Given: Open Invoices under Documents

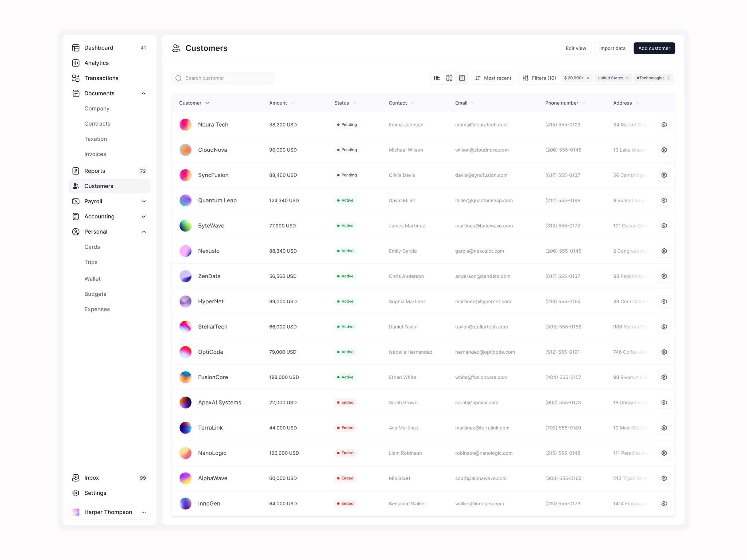Looking at the screenshot, I should (x=95, y=154).
